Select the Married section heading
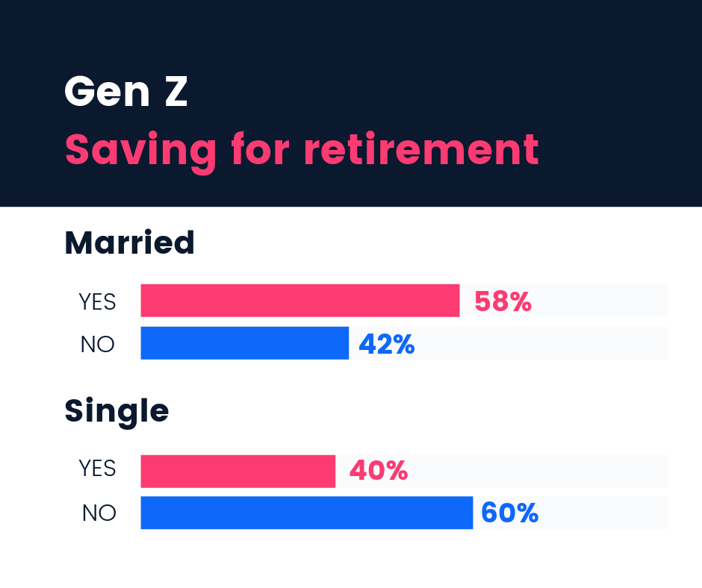 point(129,243)
